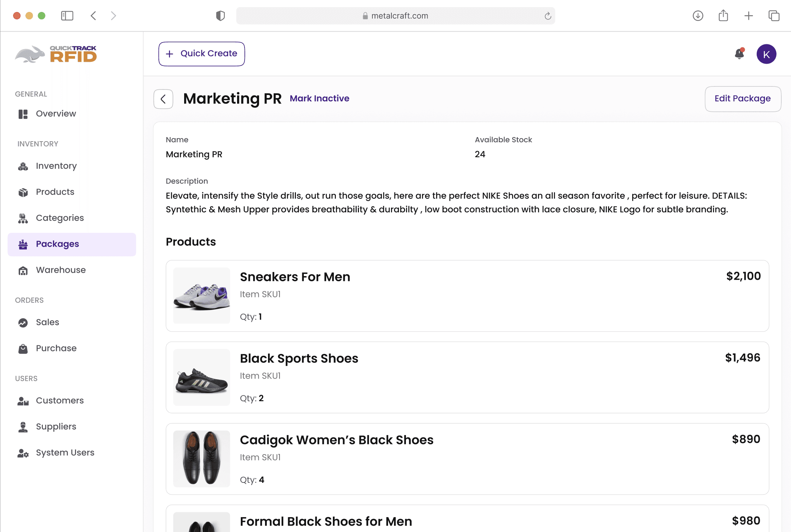Click the notification bell icon
Viewport: 791px width, 532px height.
pyautogui.click(x=739, y=54)
